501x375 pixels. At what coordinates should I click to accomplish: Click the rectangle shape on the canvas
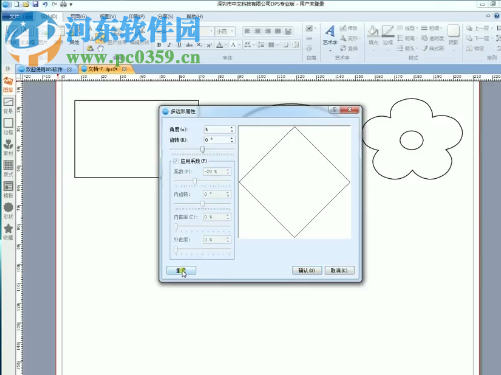click(x=116, y=139)
